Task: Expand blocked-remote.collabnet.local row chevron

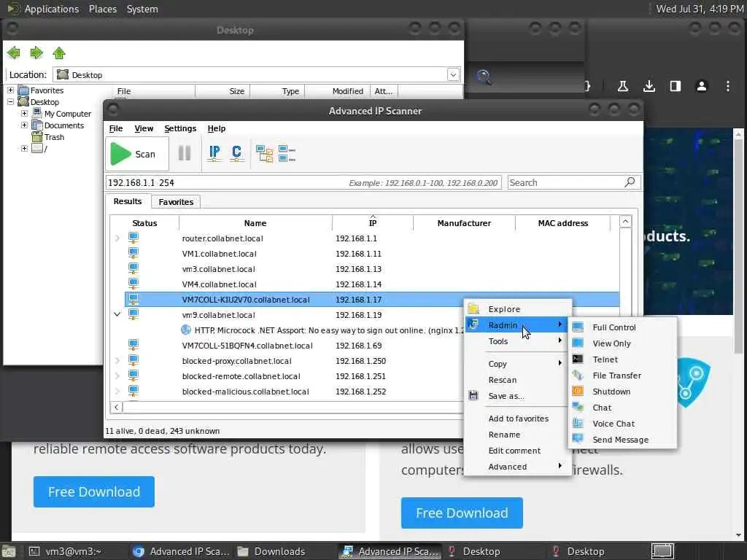Action: [117, 376]
